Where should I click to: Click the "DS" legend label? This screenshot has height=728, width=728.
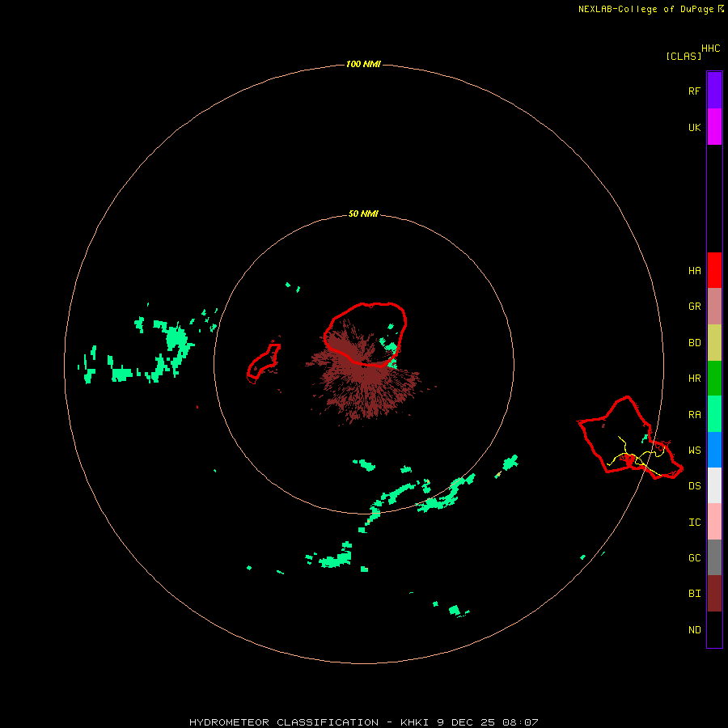tap(694, 486)
